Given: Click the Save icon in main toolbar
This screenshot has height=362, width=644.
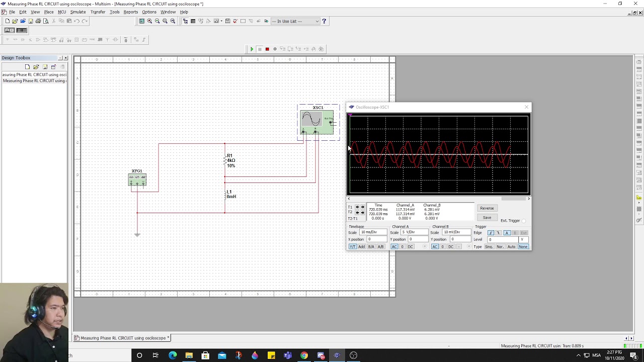Looking at the screenshot, I should pos(30,21).
